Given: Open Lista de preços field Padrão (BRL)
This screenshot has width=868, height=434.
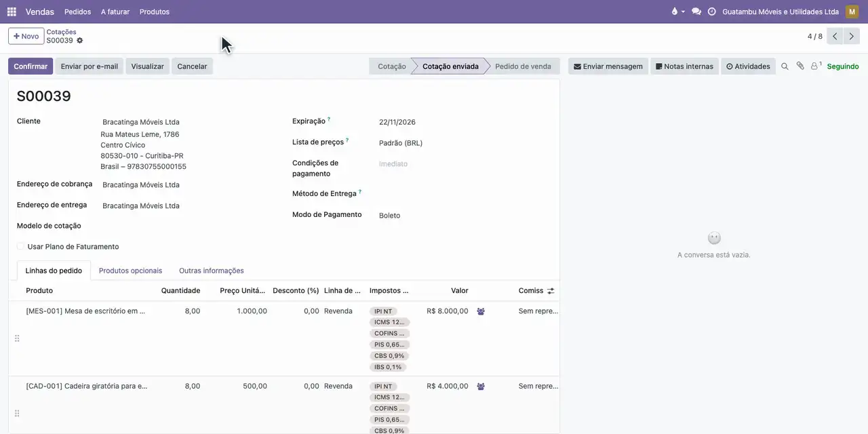Looking at the screenshot, I should 465,143.
